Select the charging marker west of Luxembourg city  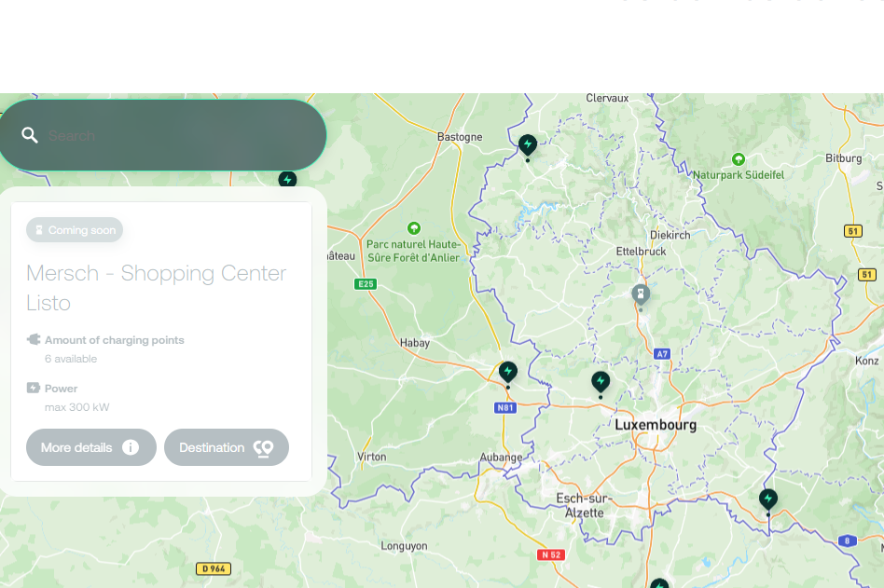pos(601,382)
